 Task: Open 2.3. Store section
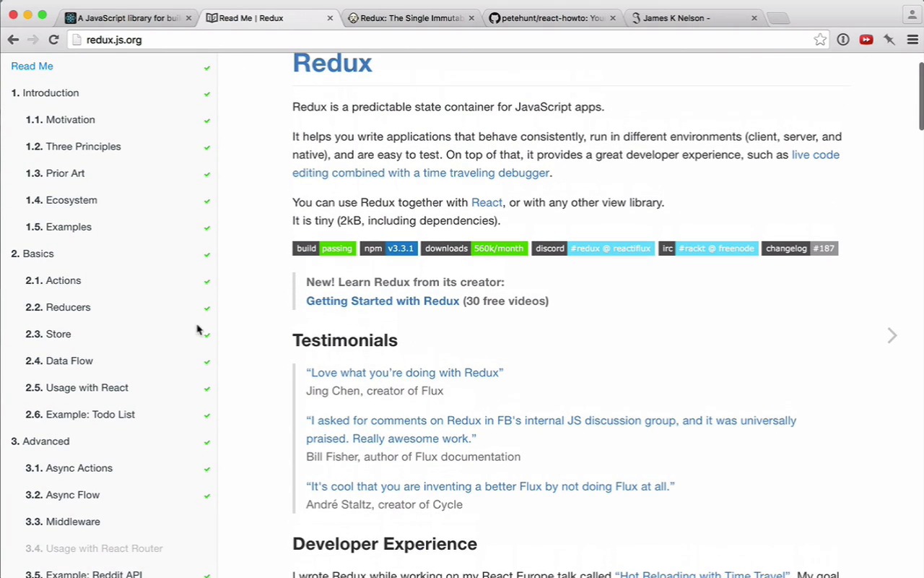point(48,333)
